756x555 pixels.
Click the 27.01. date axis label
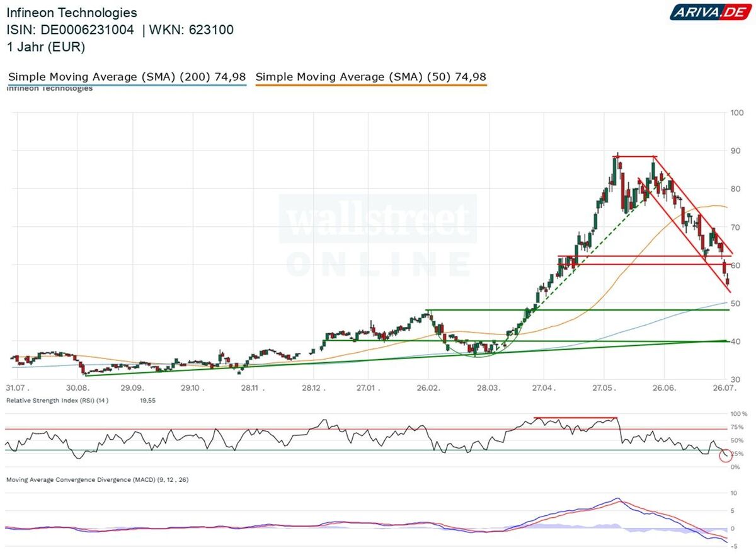point(369,389)
